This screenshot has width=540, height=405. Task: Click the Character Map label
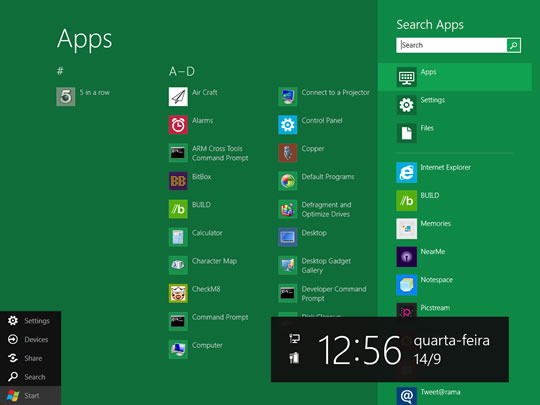[x=214, y=261]
